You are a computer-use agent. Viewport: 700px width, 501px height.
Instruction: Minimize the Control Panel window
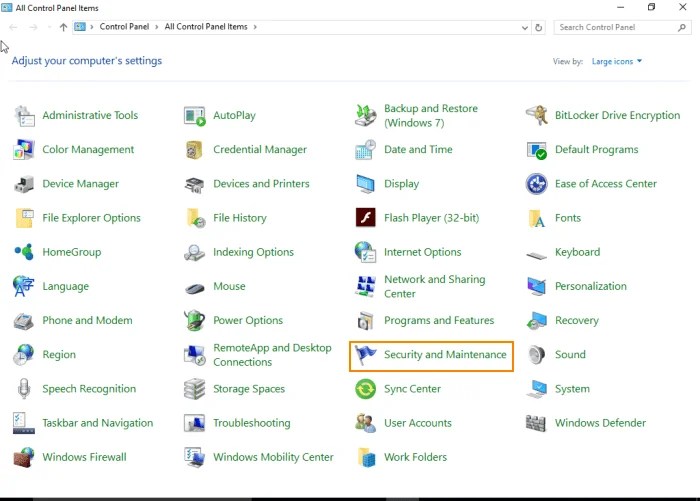click(621, 7)
